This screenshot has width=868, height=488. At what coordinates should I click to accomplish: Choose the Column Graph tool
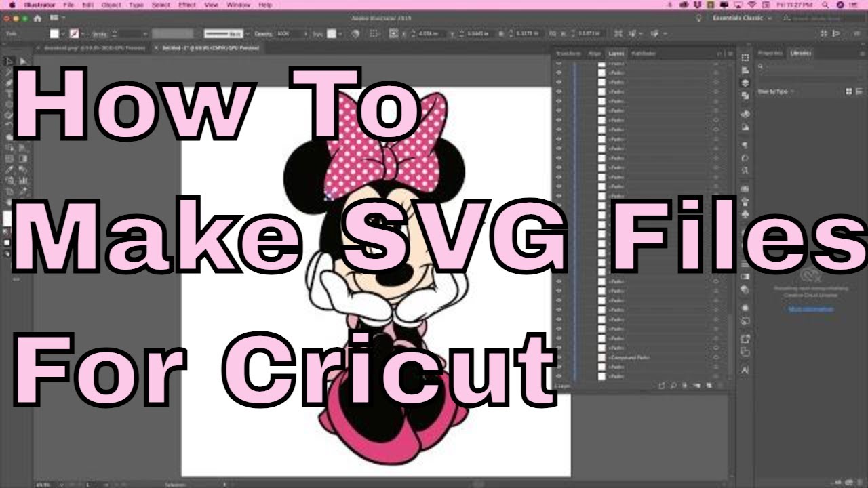(22, 180)
